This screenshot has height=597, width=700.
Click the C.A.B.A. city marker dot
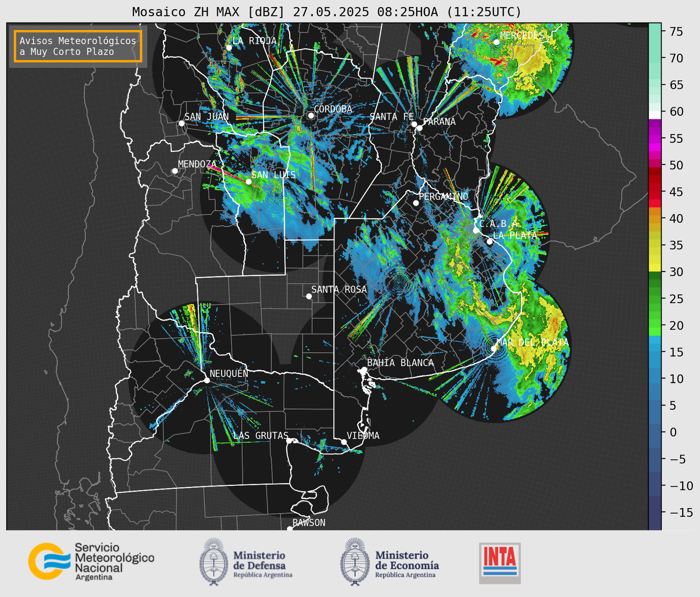[476, 230]
